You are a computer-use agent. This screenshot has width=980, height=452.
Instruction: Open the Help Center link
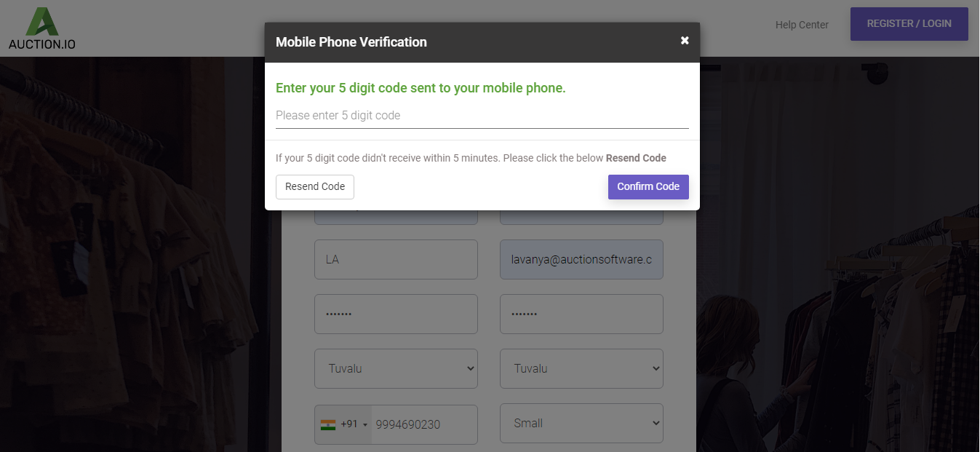[802, 25]
